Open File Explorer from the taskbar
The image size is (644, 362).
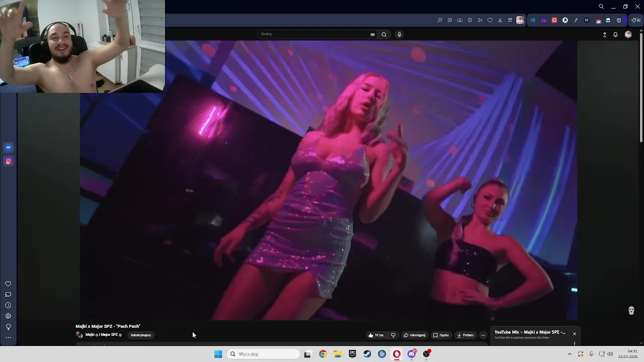click(x=338, y=354)
